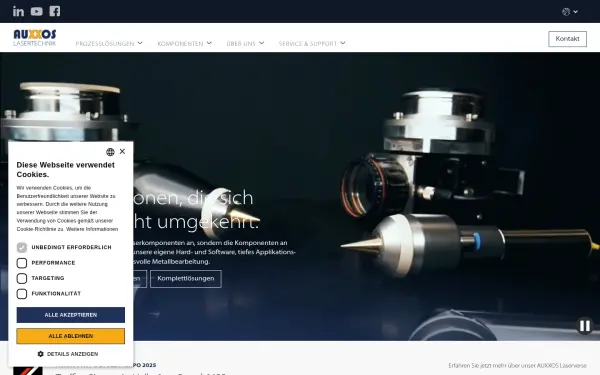Open the language globe selector in top bar
This screenshot has height=375, width=600.
(570, 12)
